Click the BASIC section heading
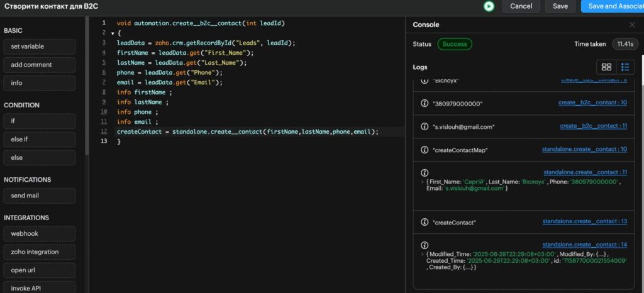The height and width of the screenshot is (293, 644). 13,31
